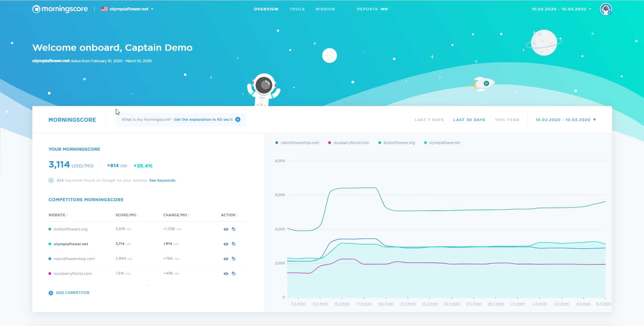Screen dimensions: 644x326
Task: Click the olympiaflower.net row in competitors table
Action: click(148, 244)
